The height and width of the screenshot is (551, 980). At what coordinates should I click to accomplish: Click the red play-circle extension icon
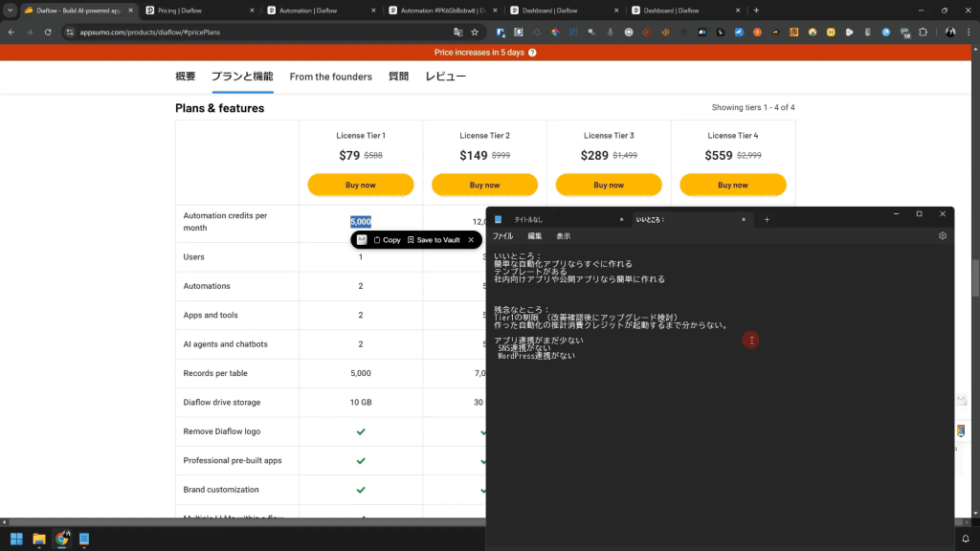(647, 32)
